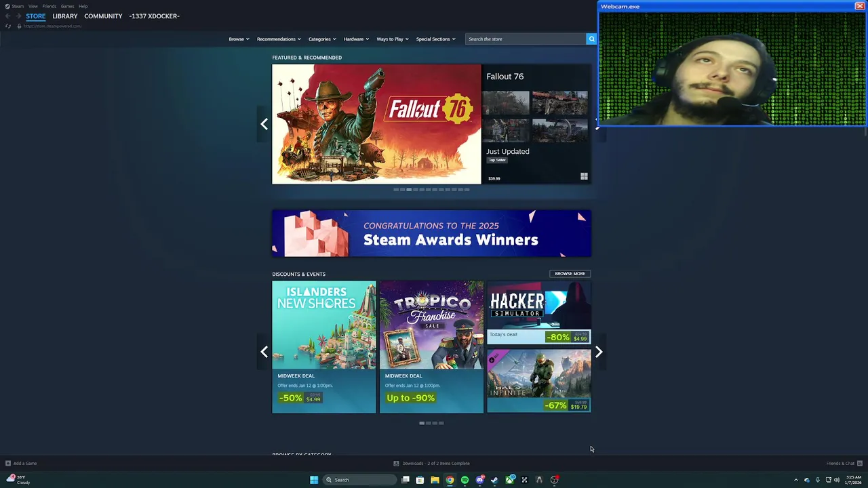
Task: Click the Steam taskbar icon
Action: (x=494, y=480)
